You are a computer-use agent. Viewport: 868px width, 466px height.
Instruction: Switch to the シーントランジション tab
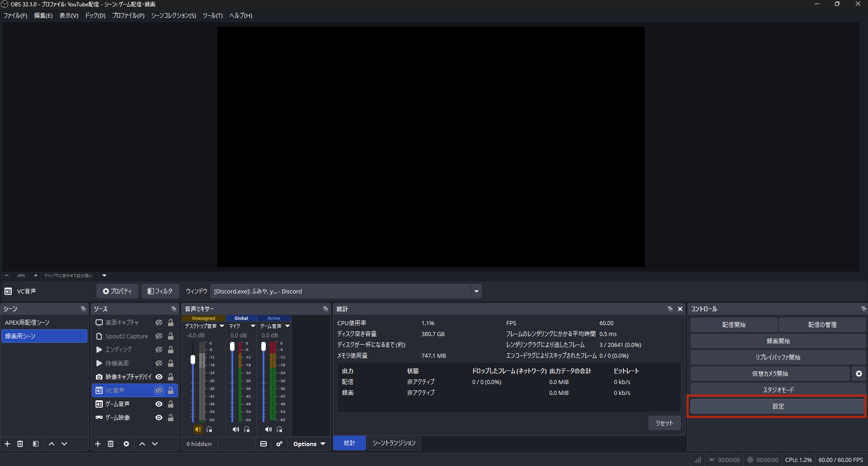tap(394, 443)
